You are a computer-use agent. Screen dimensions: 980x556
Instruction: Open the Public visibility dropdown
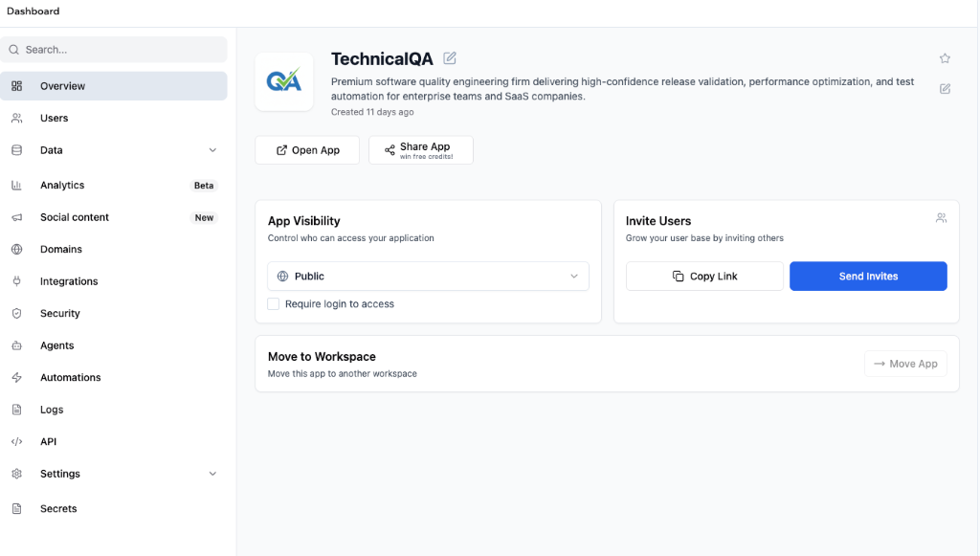coord(428,277)
